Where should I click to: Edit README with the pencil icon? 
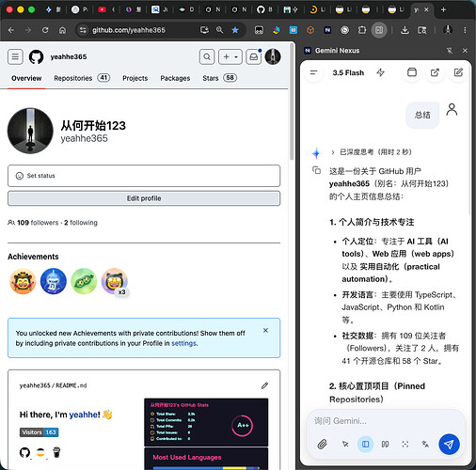point(265,385)
